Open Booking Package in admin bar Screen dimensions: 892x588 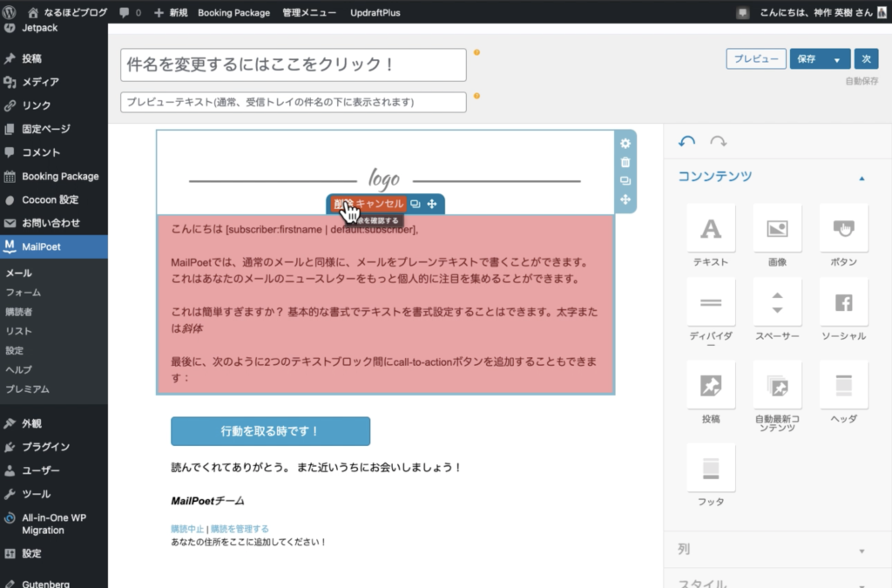tap(233, 12)
